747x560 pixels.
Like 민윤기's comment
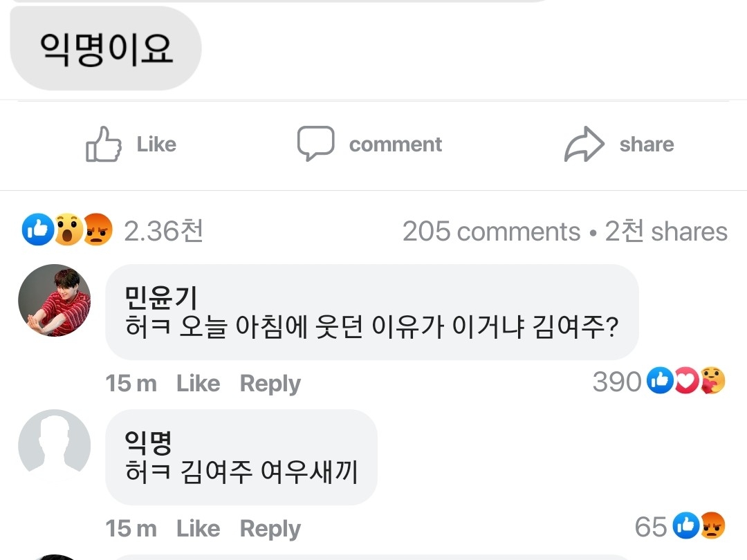(x=198, y=383)
